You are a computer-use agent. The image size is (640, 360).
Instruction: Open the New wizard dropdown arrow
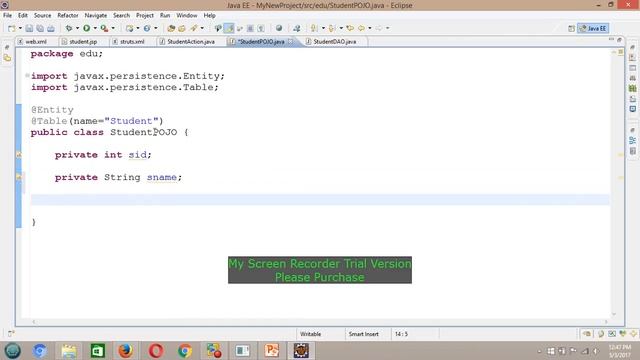pos(20,28)
